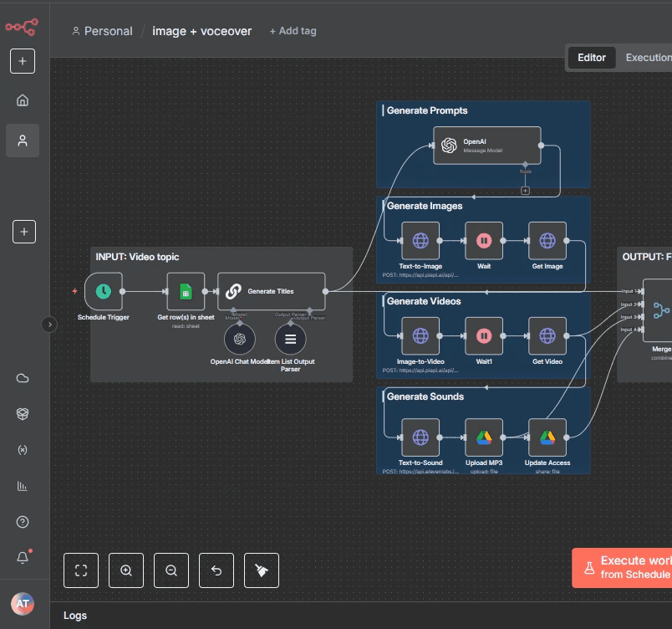672x629 pixels.
Task: Click the OUTPUT sticky note title
Action: 646,257
